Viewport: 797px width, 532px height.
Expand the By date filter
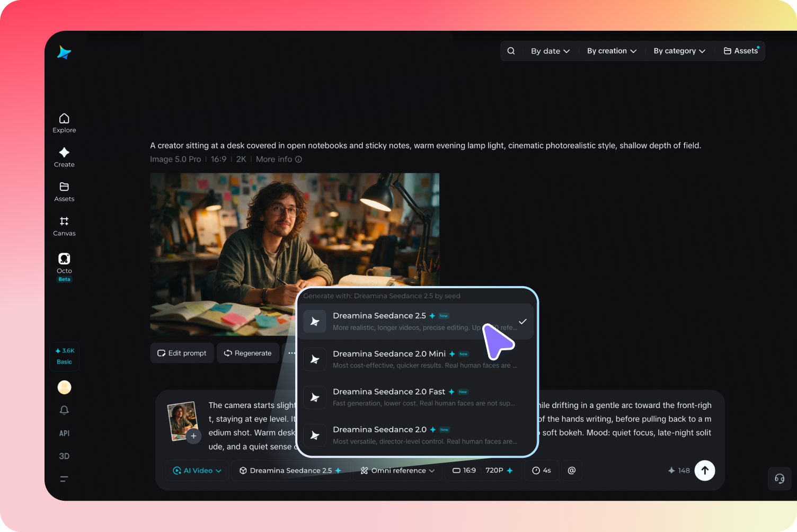point(550,51)
